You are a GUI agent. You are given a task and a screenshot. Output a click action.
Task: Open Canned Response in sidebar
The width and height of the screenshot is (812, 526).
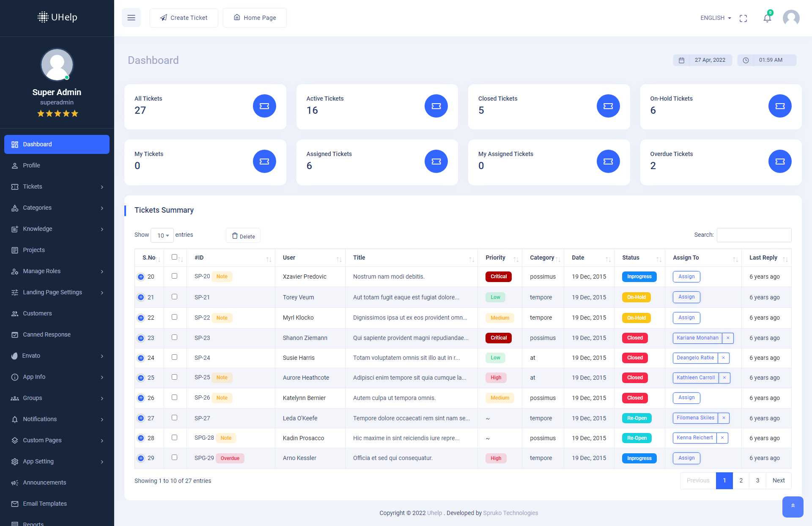point(47,334)
